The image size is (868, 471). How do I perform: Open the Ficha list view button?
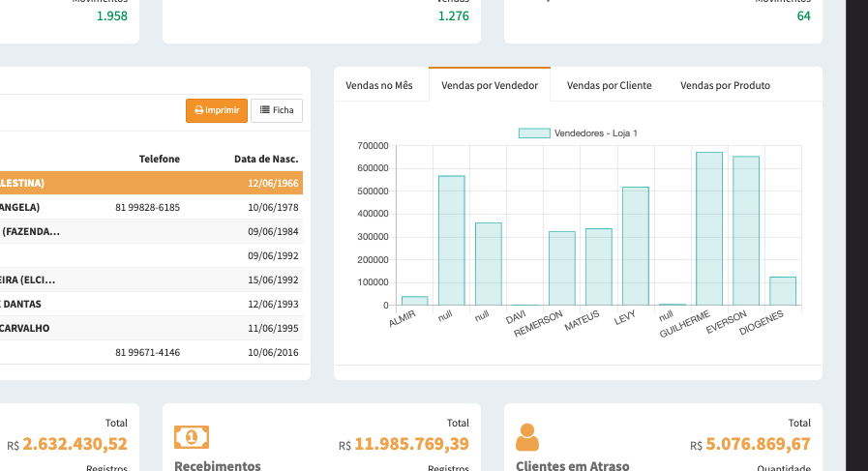point(277,110)
